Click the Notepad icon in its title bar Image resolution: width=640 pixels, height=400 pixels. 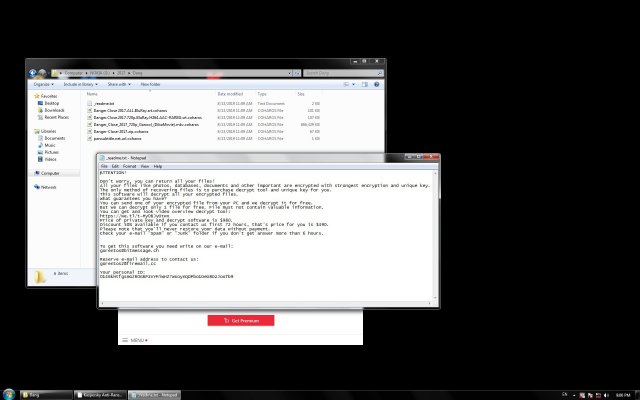pyautogui.click(x=102, y=158)
